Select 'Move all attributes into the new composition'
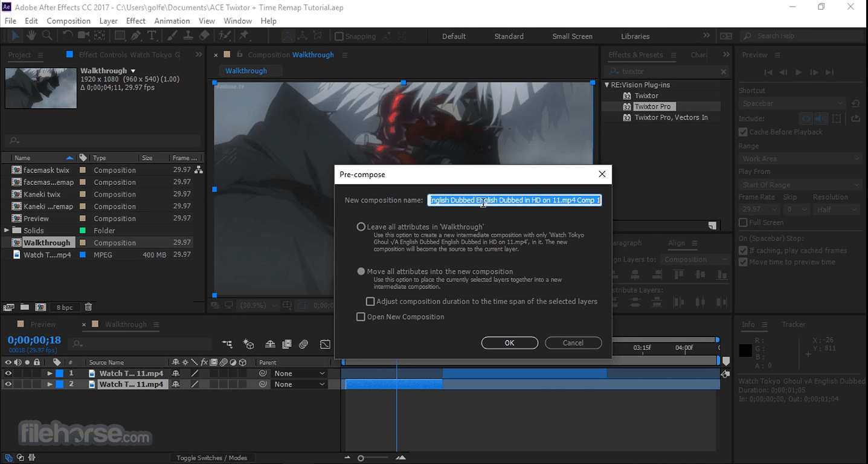Screen dimensions: 868x464 pos(361,271)
